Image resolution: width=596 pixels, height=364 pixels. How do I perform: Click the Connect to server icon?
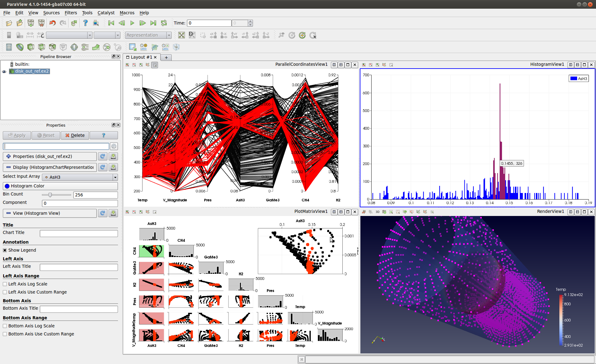(31, 23)
